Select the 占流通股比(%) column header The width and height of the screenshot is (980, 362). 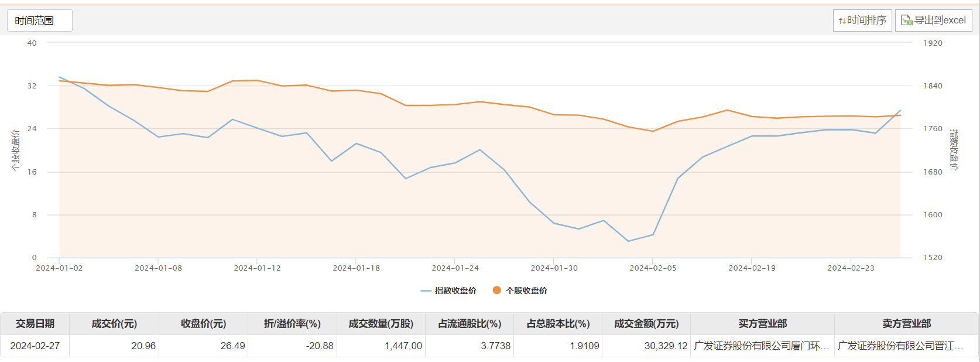470,324
